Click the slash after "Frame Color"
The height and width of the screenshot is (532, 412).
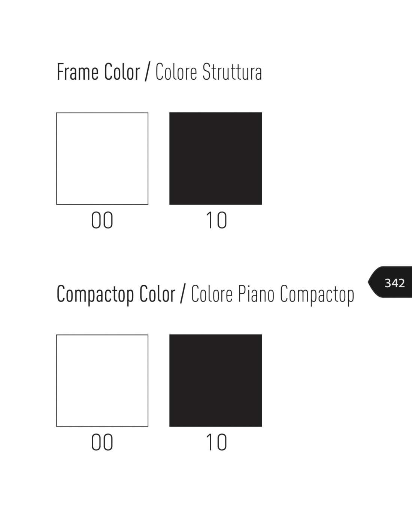[x=147, y=72]
